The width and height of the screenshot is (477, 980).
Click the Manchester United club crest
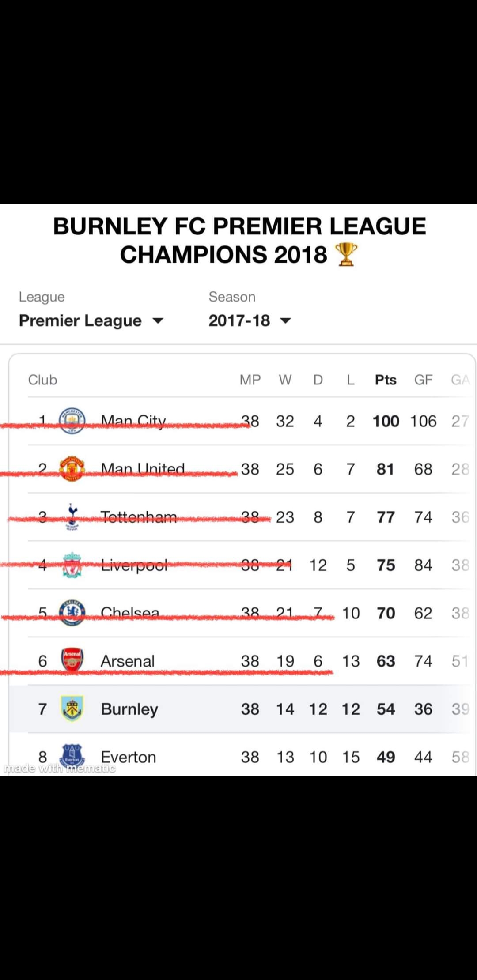[72, 469]
